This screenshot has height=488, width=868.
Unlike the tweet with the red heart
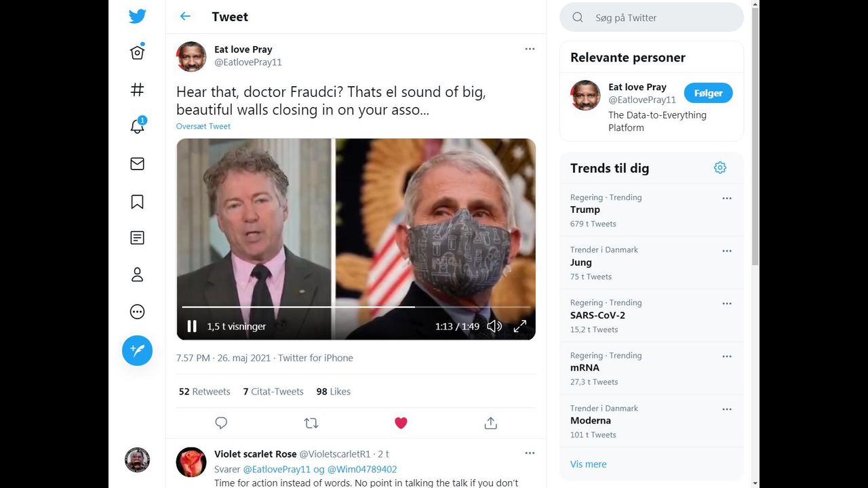tap(401, 423)
